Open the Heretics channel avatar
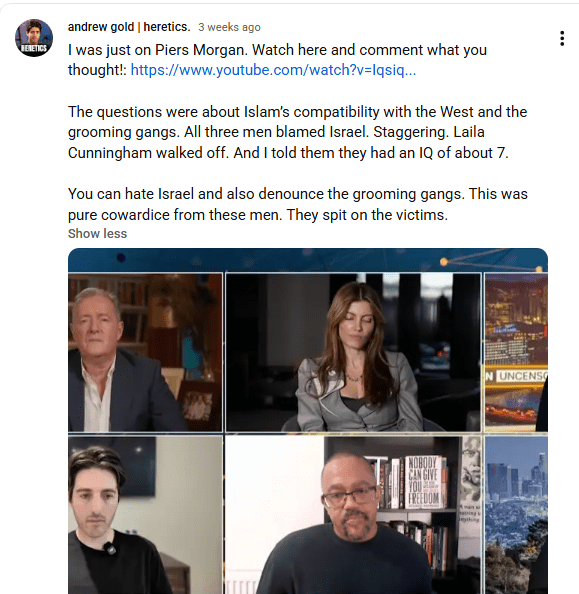This screenshot has width=579, height=594. click(34, 38)
